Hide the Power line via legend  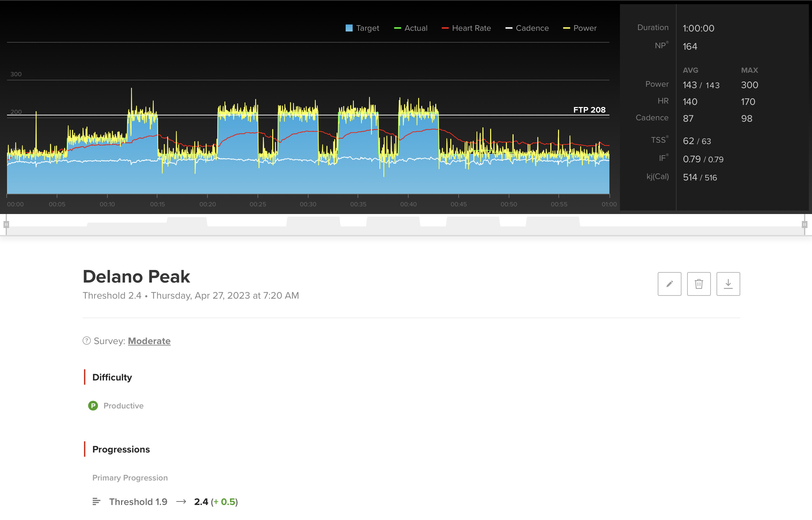click(580, 28)
